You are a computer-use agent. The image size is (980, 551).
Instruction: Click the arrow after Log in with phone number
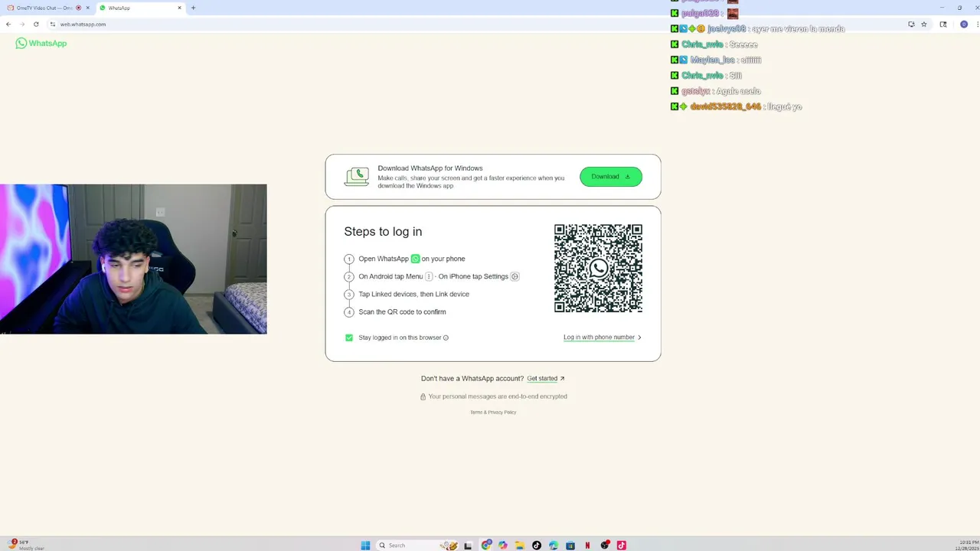click(639, 337)
